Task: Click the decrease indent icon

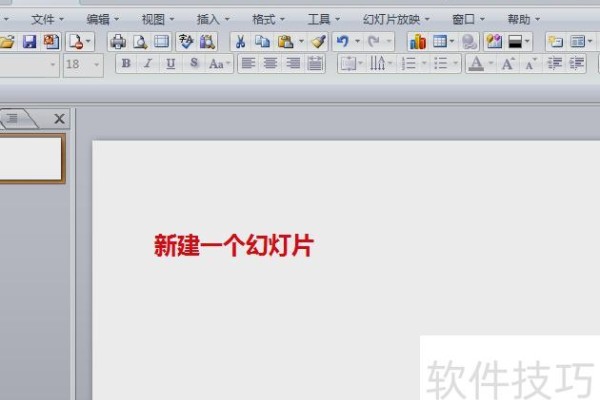Action: tap(554, 64)
